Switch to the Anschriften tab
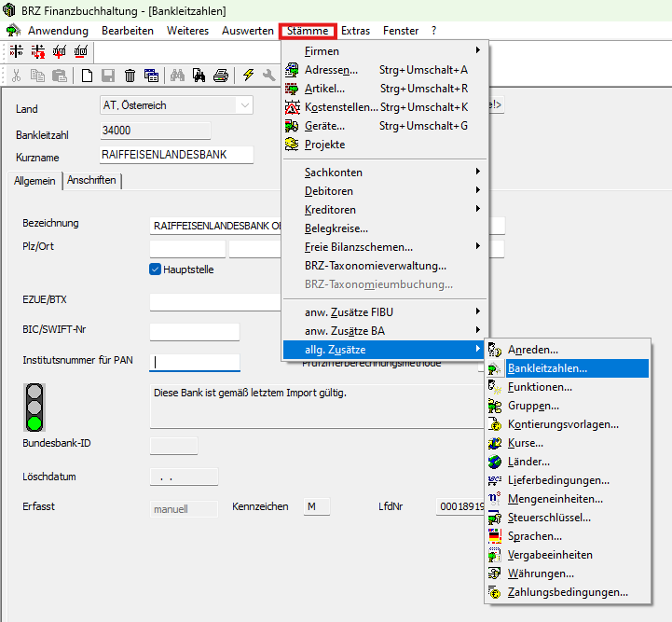Viewport: 672px width, 622px height. pos(91,180)
